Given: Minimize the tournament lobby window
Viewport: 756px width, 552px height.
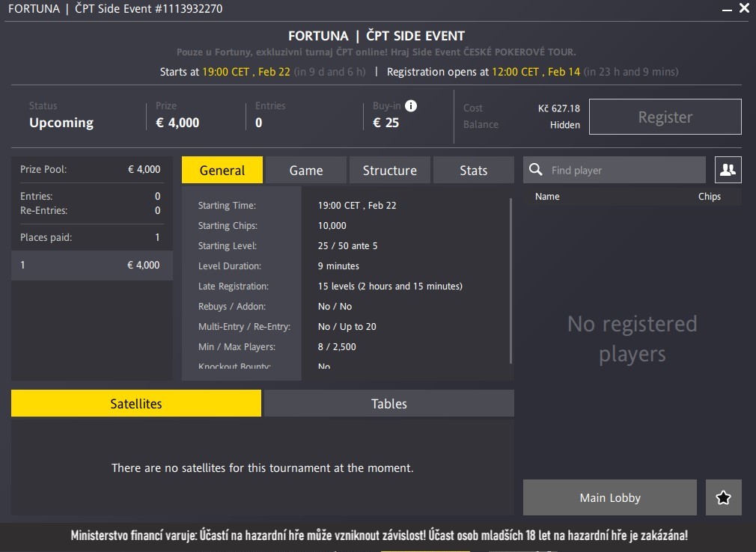Looking at the screenshot, I should pos(727,9).
